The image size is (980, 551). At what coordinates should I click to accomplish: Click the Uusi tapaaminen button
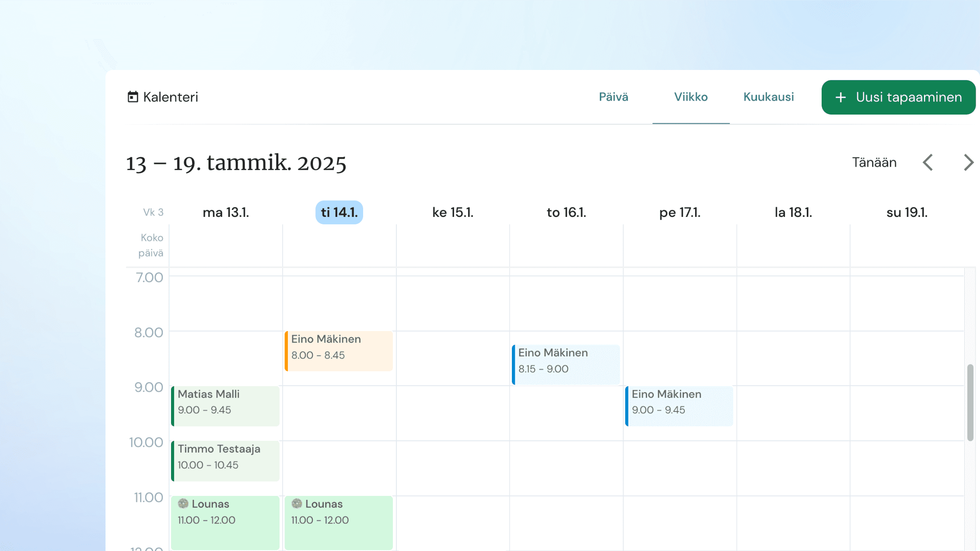(899, 97)
